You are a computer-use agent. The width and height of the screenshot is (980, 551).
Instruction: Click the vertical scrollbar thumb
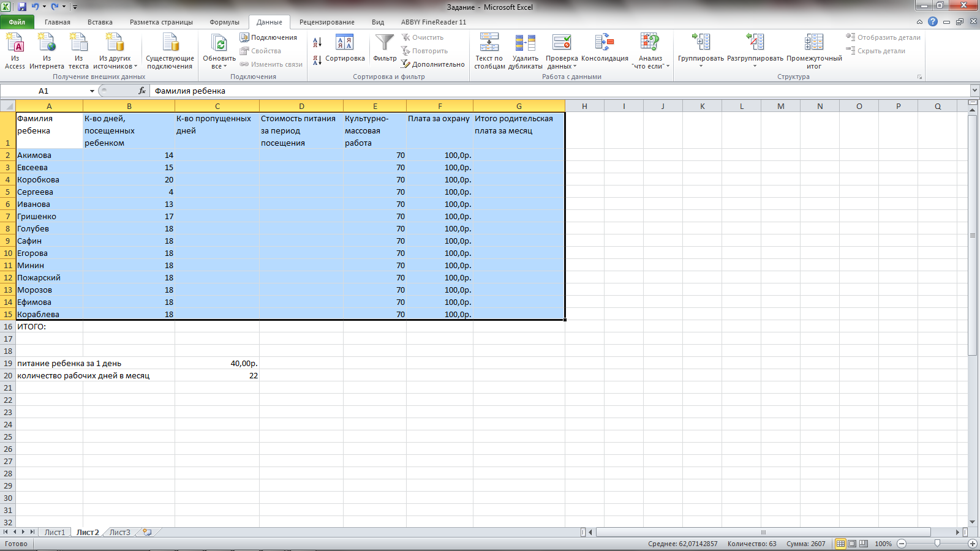coord(973,235)
